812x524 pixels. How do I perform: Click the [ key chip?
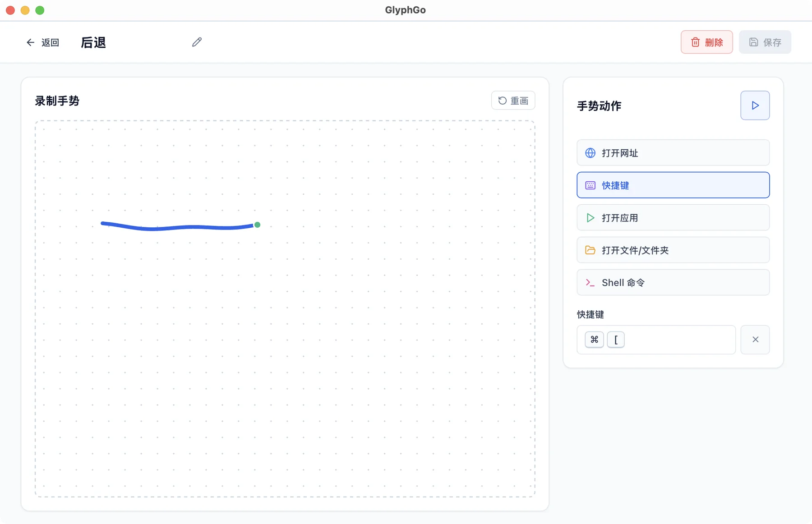coord(616,340)
